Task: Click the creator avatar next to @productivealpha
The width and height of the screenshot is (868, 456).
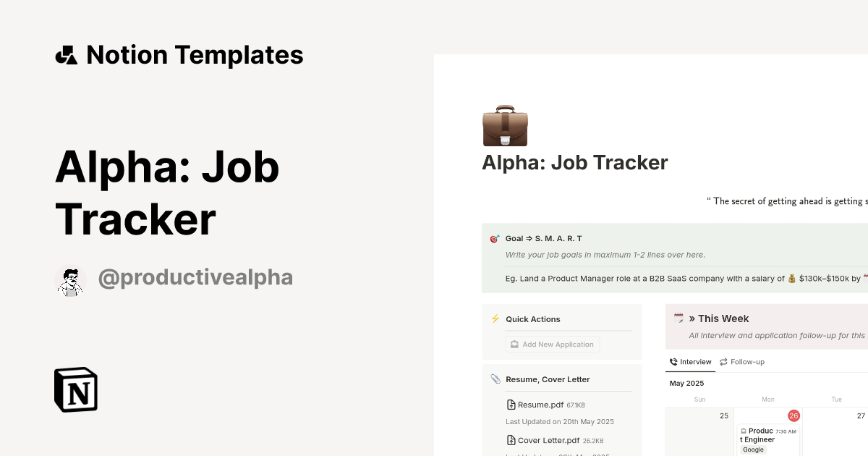Action: click(71, 279)
